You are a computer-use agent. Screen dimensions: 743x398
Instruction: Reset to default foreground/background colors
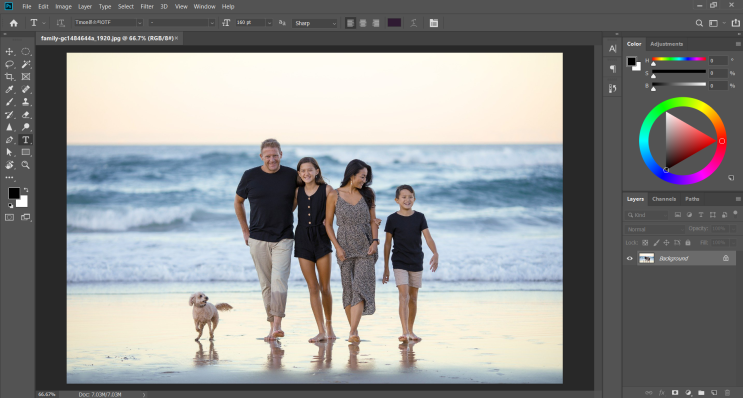click(x=10, y=206)
